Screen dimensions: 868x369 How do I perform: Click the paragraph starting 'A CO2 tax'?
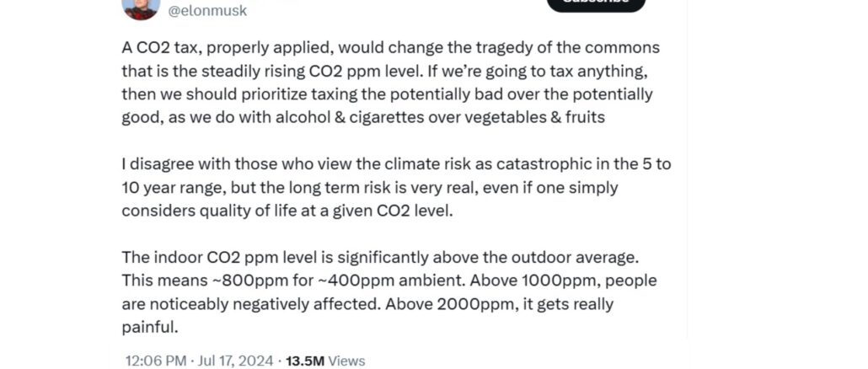(x=389, y=83)
